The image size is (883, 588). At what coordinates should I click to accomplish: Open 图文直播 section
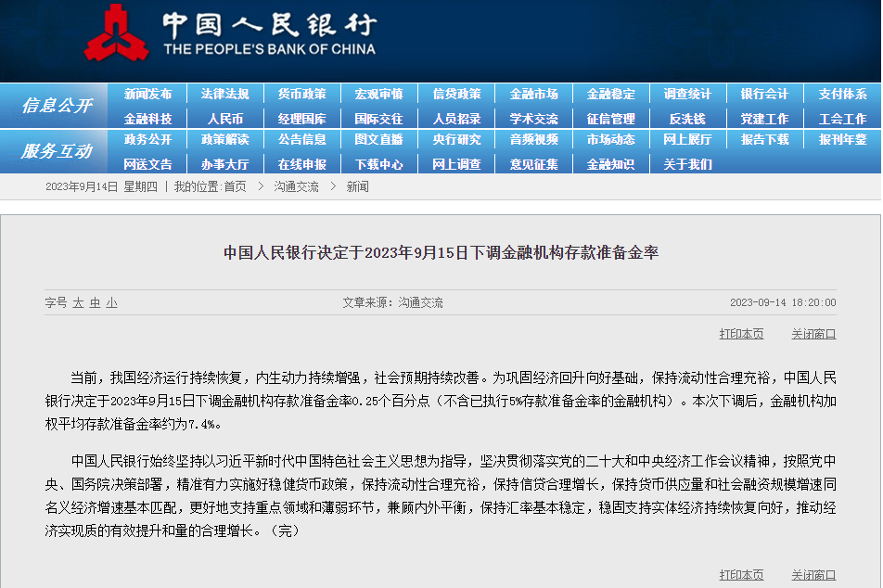coord(379,139)
